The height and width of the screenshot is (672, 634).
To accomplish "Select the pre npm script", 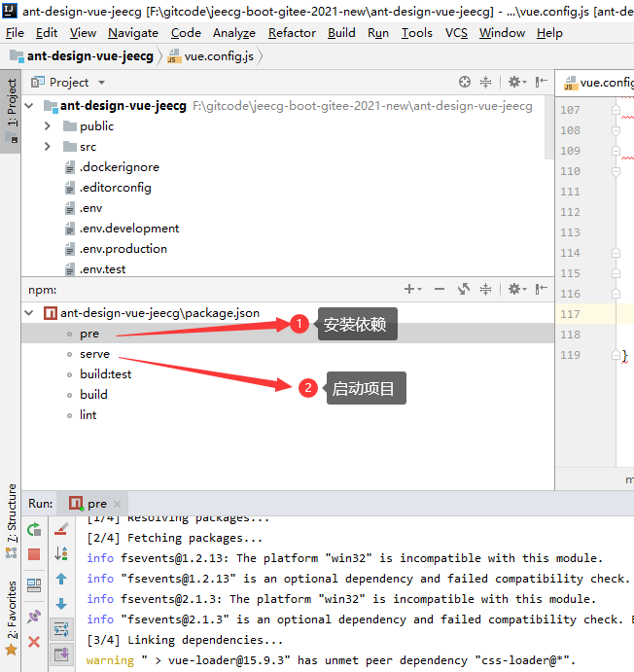I will pos(89,334).
